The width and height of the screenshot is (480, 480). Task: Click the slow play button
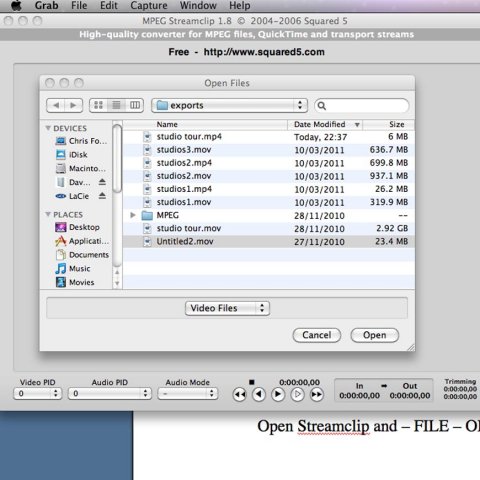[297, 395]
